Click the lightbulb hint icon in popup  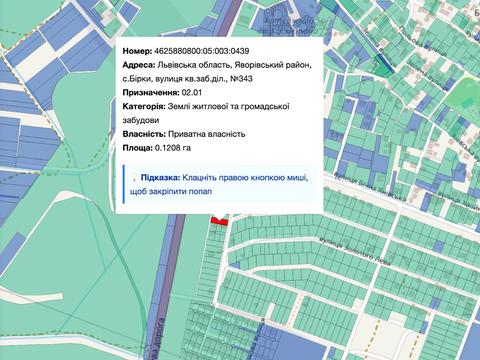pyautogui.click(x=134, y=178)
